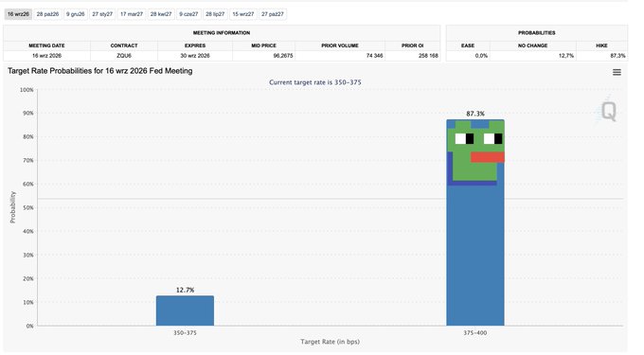Select the 9 cze27 meeting tab
The image size is (644, 355).
point(188,14)
